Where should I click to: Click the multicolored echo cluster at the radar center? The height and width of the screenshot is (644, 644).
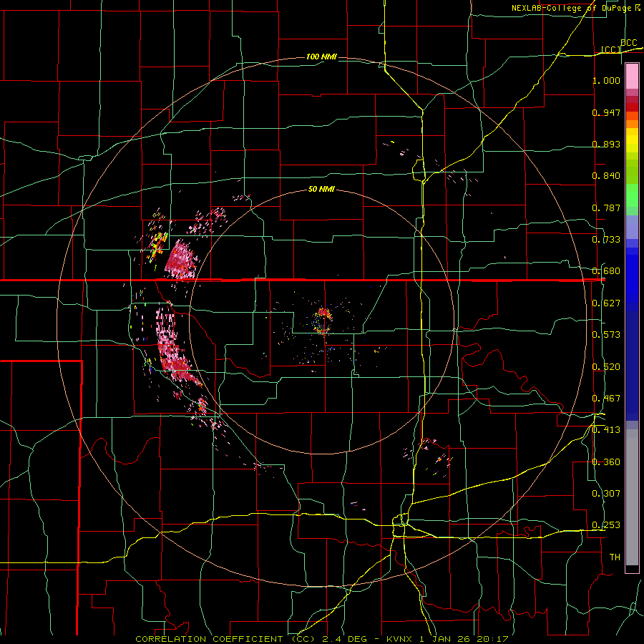tap(323, 321)
